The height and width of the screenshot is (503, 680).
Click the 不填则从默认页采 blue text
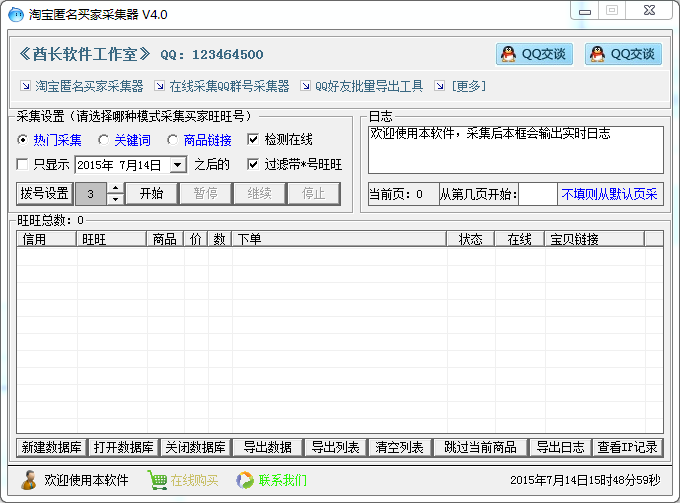pyautogui.click(x=609, y=194)
